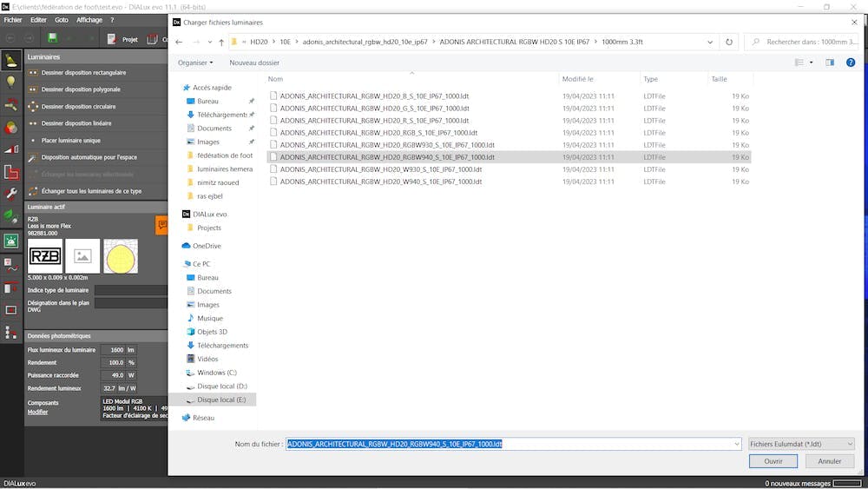This screenshot has height=489, width=868.
Task: Open the luminaire arrangement joints tool icon
Action: [x=11, y=105]
